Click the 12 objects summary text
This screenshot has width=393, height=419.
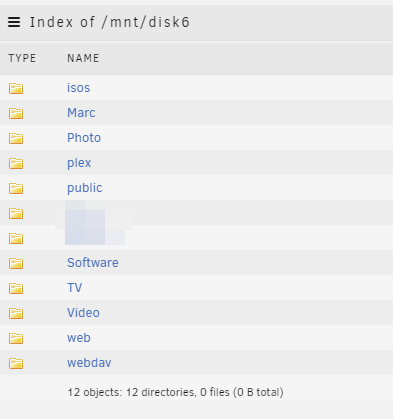click(x=175, y=392)
